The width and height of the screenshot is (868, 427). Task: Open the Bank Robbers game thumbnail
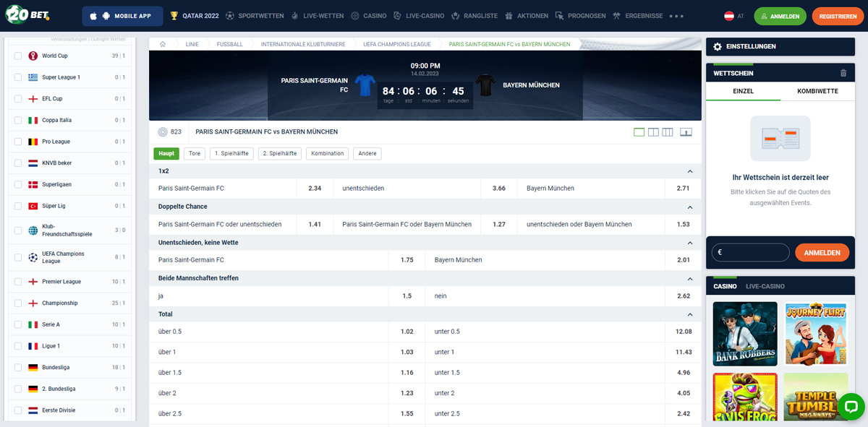click(745, 334)
